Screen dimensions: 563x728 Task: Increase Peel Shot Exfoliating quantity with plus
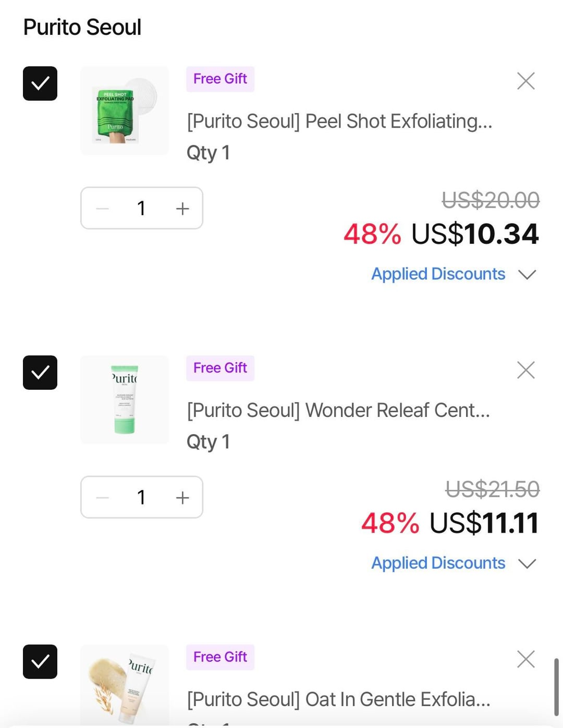click(182, 209)
